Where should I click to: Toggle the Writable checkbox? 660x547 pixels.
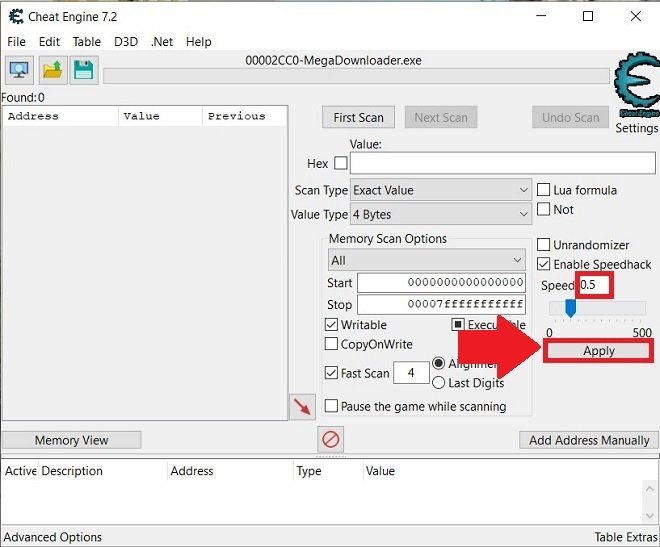[x=331, y=324]
